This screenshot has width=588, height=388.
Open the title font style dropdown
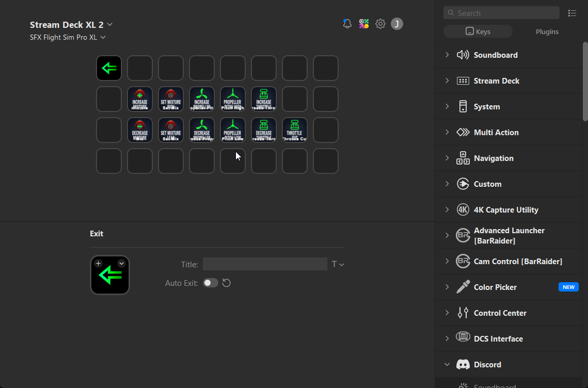point(338,264)
